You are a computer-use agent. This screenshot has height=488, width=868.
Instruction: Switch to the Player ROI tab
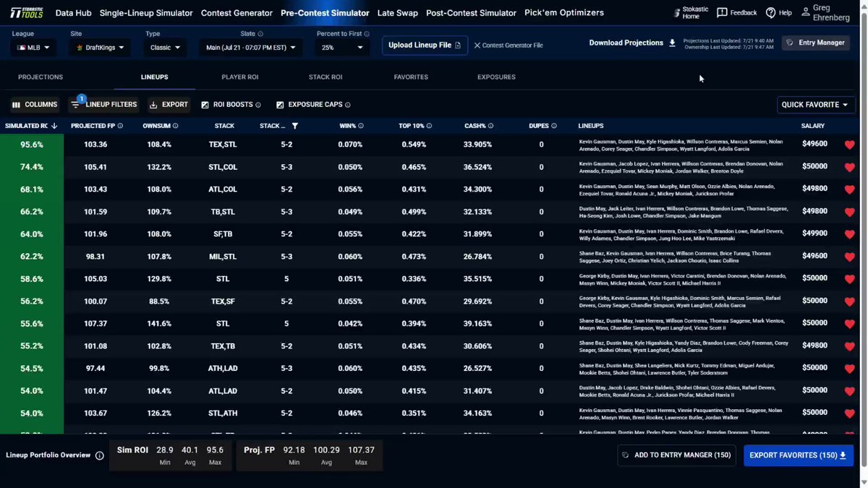click(x=239, y=77)
